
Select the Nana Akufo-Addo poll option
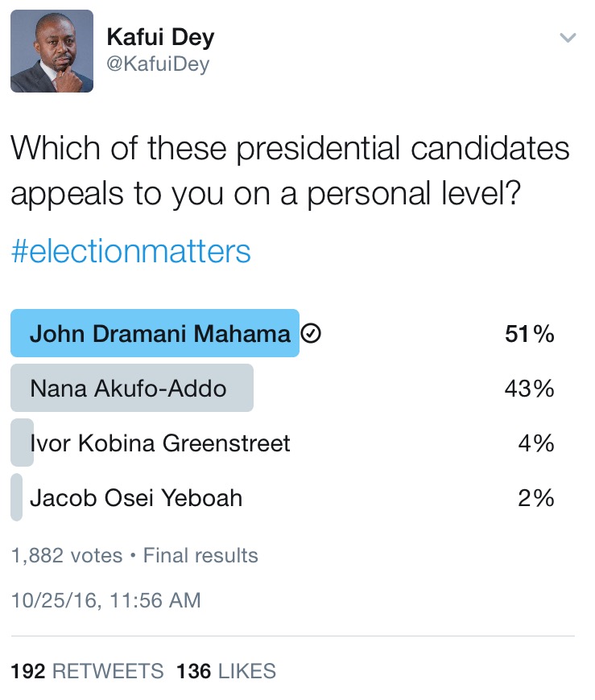tap(128, 389)
